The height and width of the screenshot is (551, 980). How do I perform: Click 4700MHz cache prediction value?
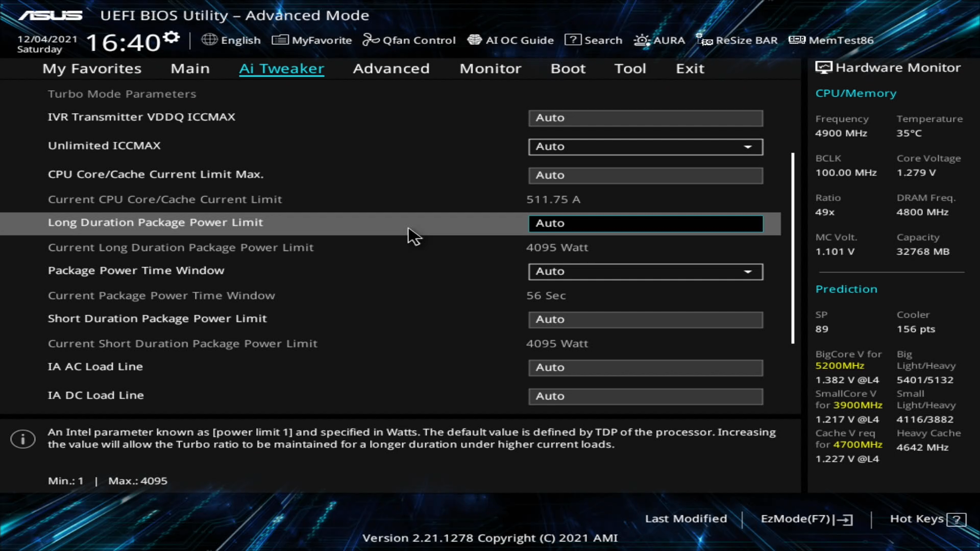pyautogui.click(x=857, y=445)
